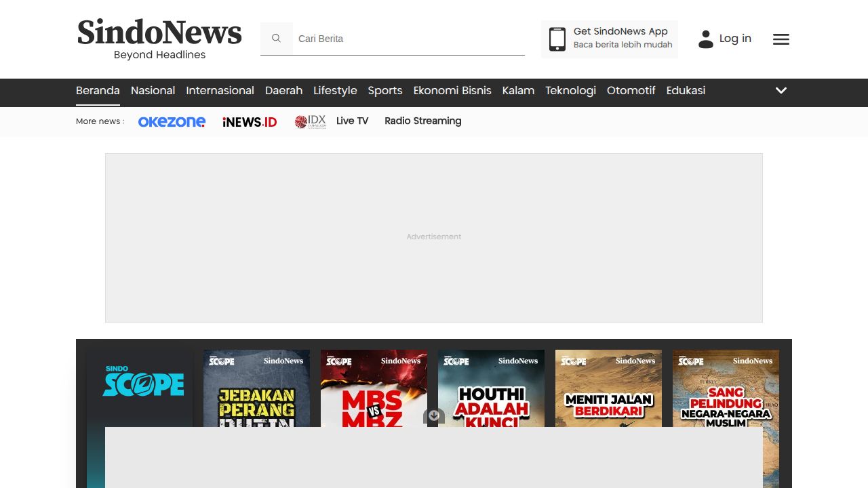The width and height of the screenshot is (868, 488).
Task: Click the Log in link
Action: tap(735, 39)
